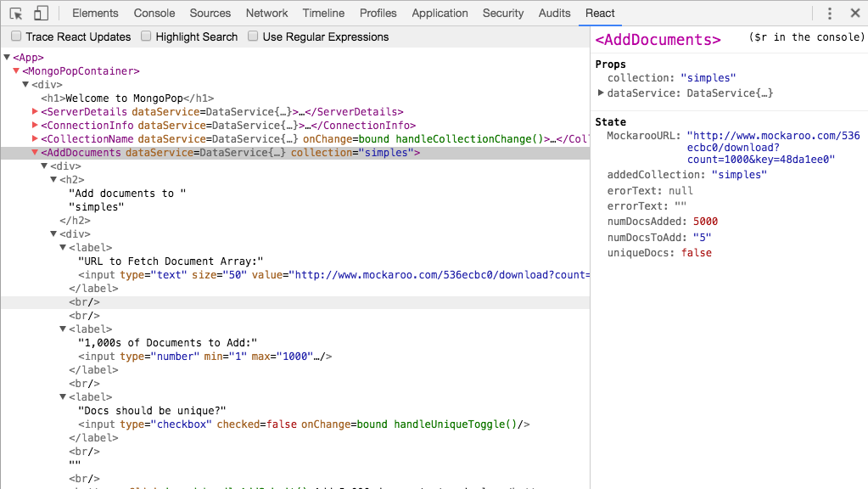This screenshot has height=489, width=868.
Task: Click the AddDocuments heading in side pane
Action: 658,40
